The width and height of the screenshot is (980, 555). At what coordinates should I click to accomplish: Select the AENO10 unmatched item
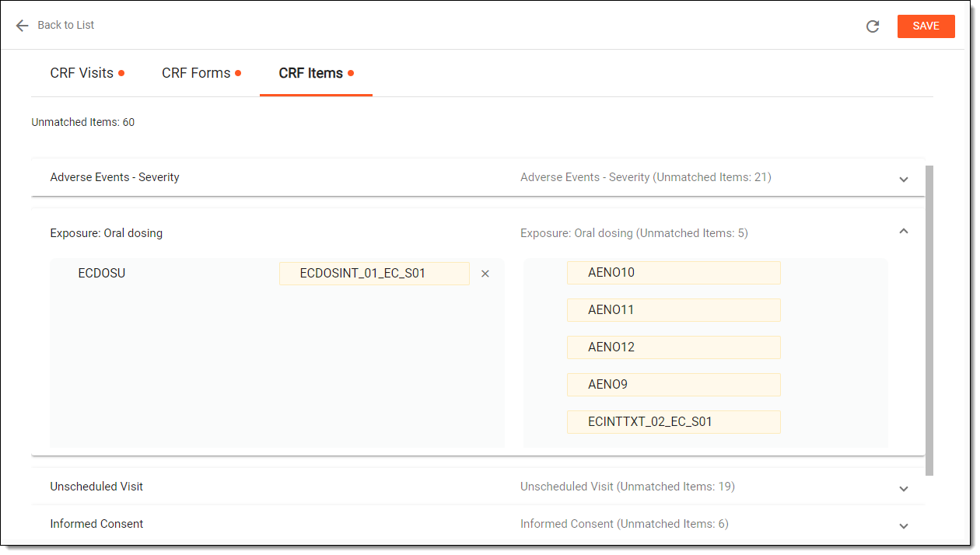click(674, 273)
